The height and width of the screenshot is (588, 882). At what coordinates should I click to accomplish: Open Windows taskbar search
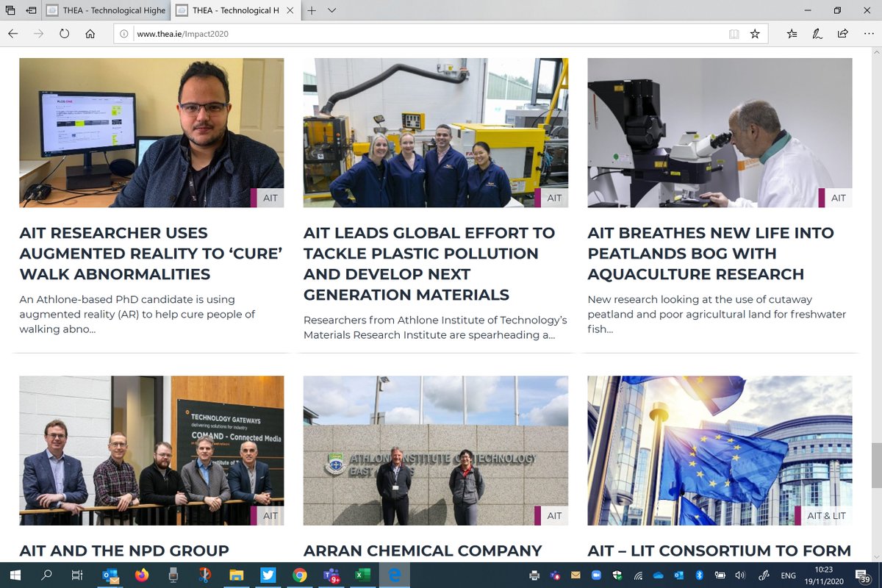pos(46,575)
